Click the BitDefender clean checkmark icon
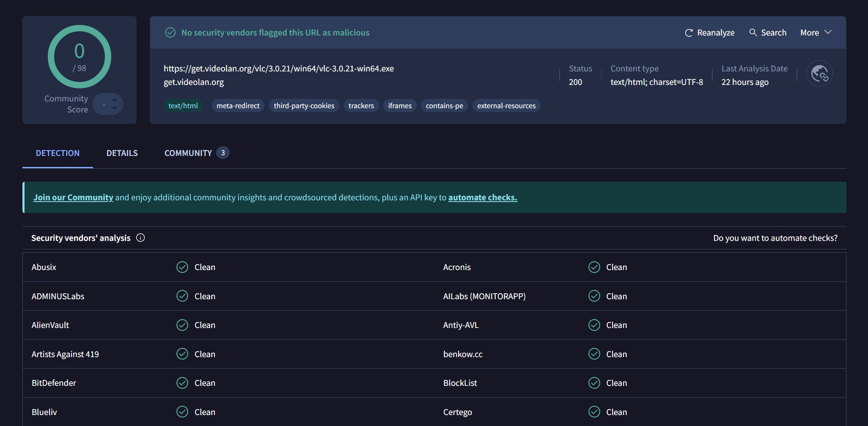The height and width of the screenshot is (426, 868). (182, 383)
